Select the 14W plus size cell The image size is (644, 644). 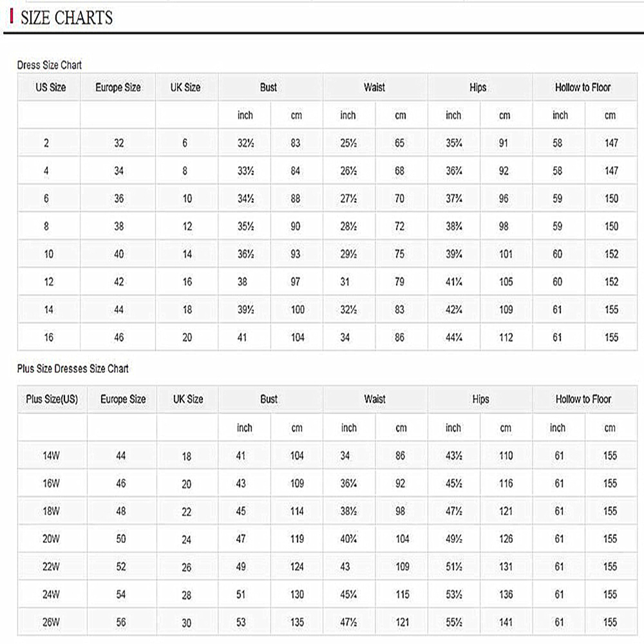[x=51, y=456]
